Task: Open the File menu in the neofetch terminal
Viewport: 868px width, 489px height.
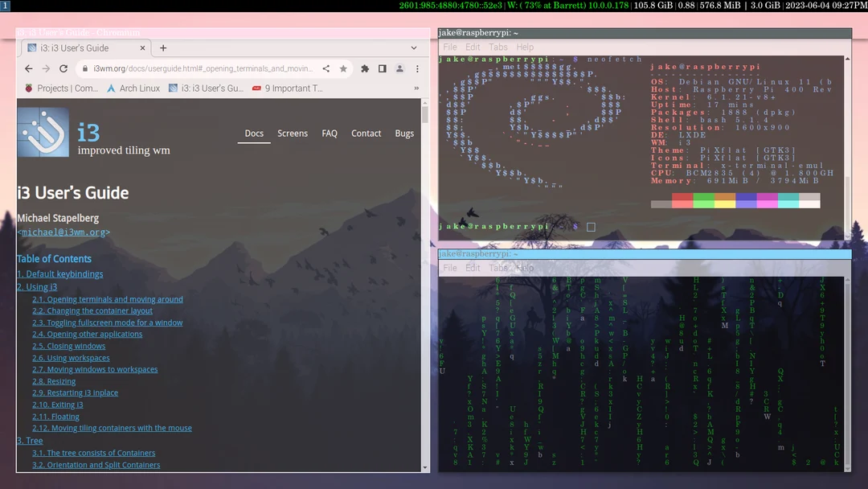Action: 449,47
